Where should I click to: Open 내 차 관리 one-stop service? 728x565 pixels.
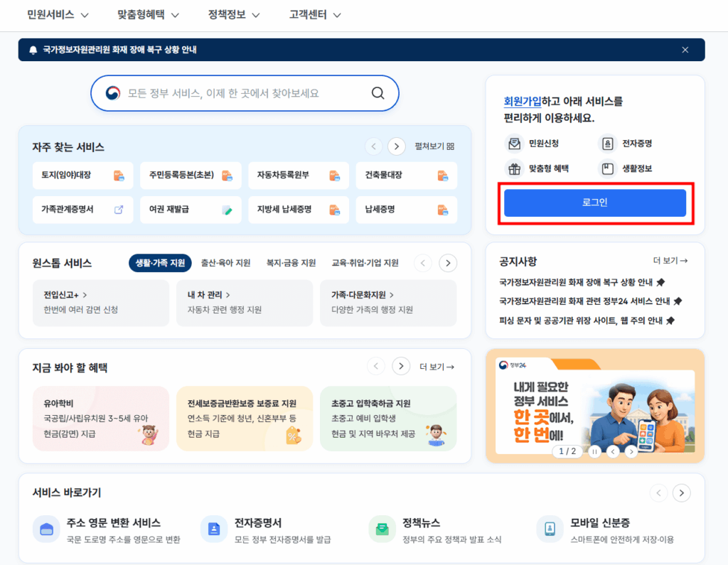245,303
